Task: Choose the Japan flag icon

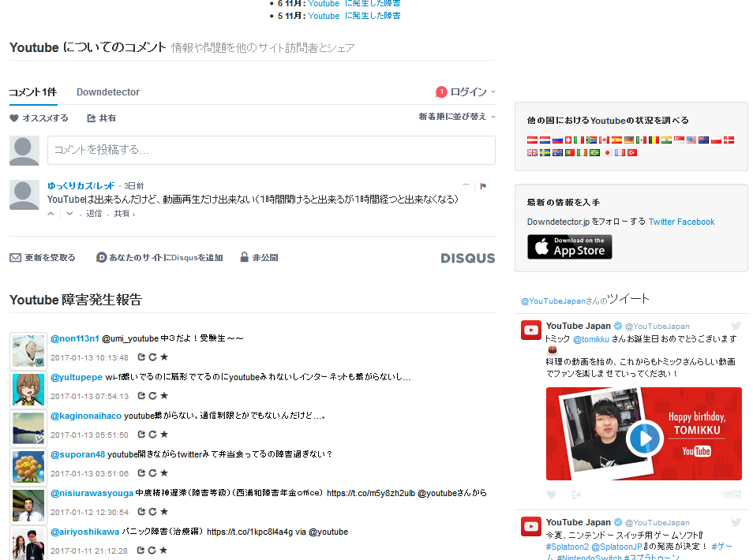Action: (608, 152)
